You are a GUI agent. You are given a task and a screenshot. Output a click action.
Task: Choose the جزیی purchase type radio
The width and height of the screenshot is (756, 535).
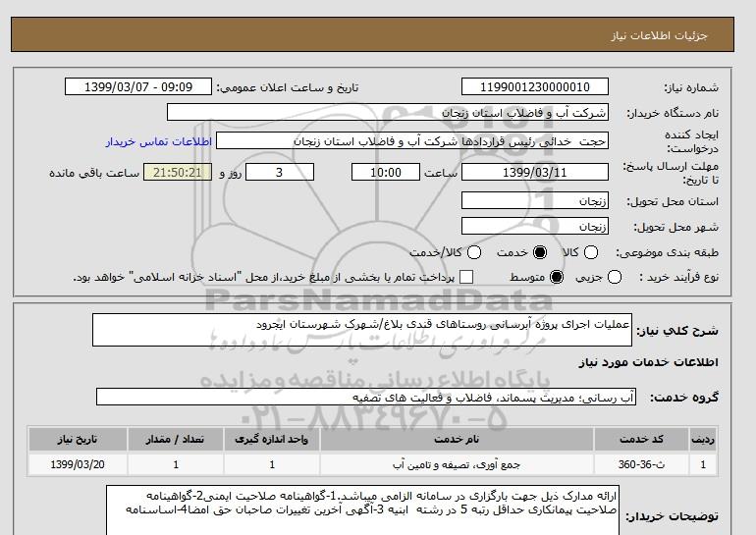pos(615,277)
